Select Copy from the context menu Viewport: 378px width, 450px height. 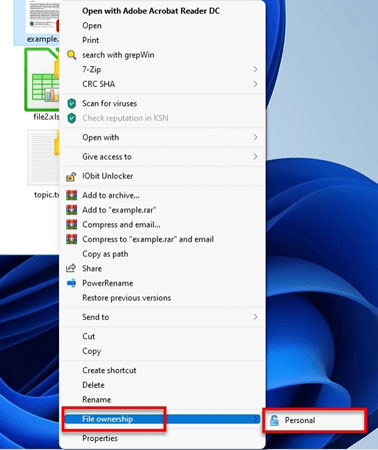tap(162, 351)
